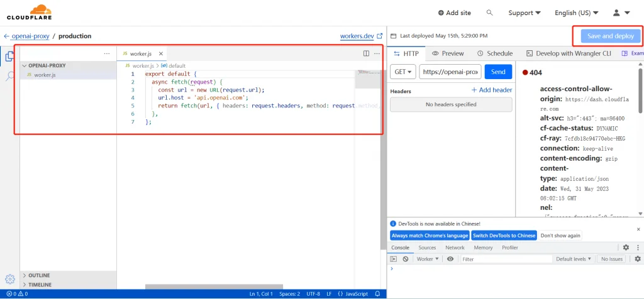
Task: Select the DevTools Console tab
Action: [400, 247]
